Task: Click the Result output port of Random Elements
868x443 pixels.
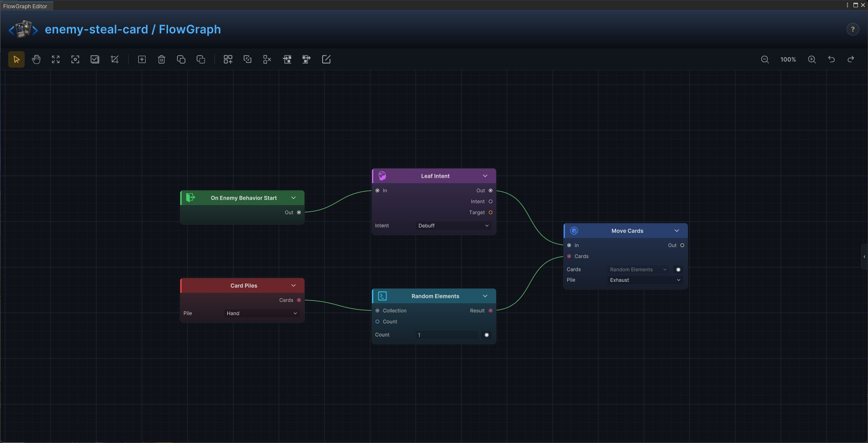Action: tap(491, 311)
